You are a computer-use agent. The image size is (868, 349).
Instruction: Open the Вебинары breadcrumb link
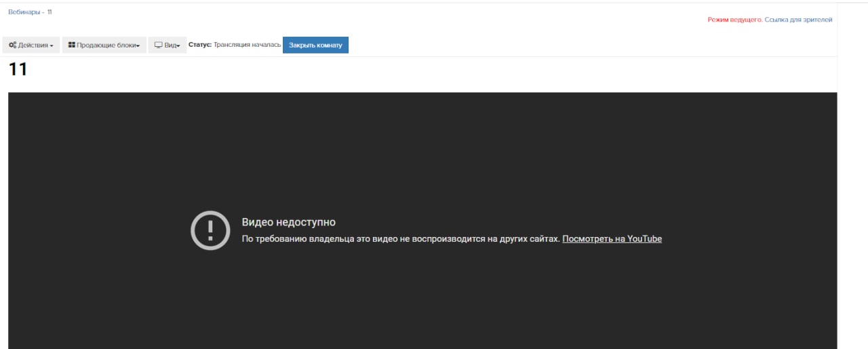pyautogui.click(x=24, y=12)
